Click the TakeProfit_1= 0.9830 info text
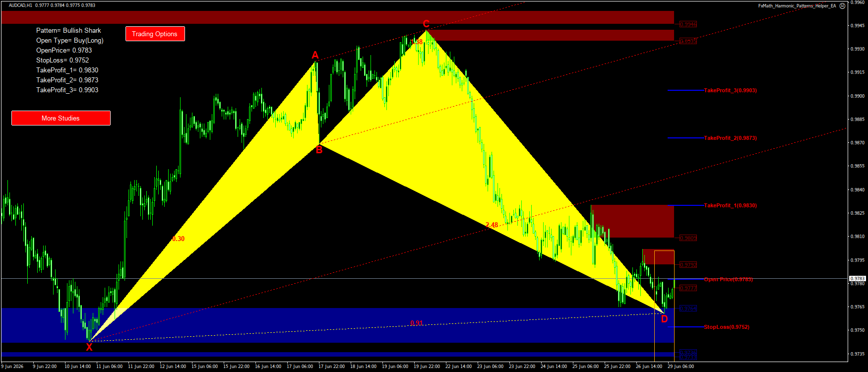Viewport: 868px width, 372px height. [67, 70]
